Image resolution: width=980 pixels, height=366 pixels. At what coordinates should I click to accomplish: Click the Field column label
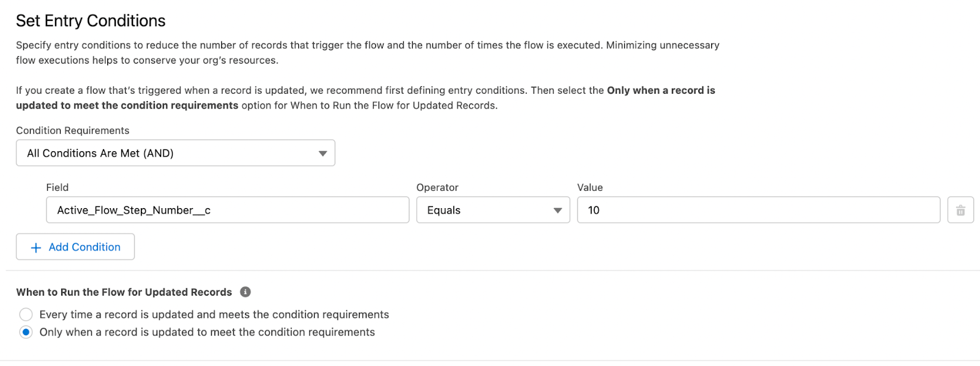click(57, 187)
